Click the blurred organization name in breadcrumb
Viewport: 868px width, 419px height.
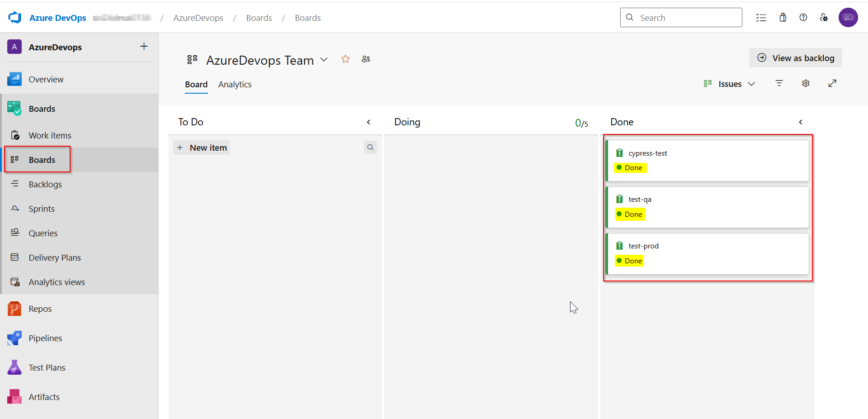pyautogui.click(x=122, y=18)
